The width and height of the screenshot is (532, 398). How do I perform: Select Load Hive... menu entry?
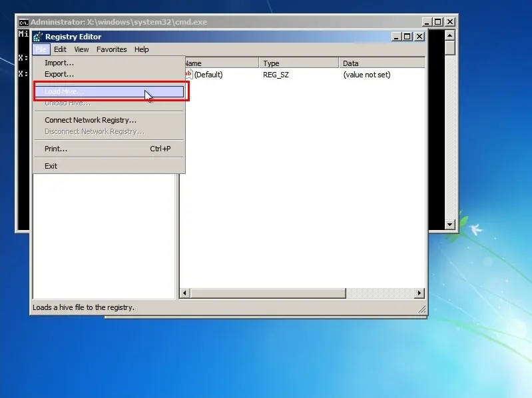point(109,91)
